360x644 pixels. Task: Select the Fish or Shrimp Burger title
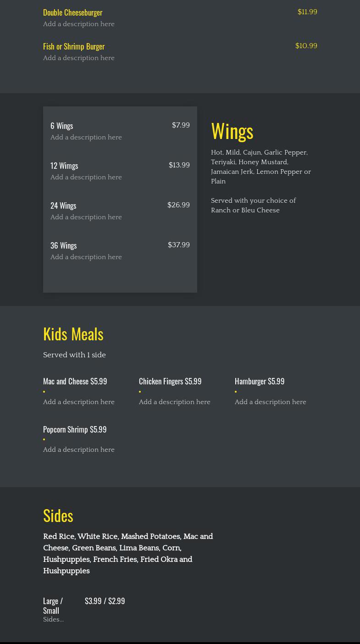[x=74, y=46]
